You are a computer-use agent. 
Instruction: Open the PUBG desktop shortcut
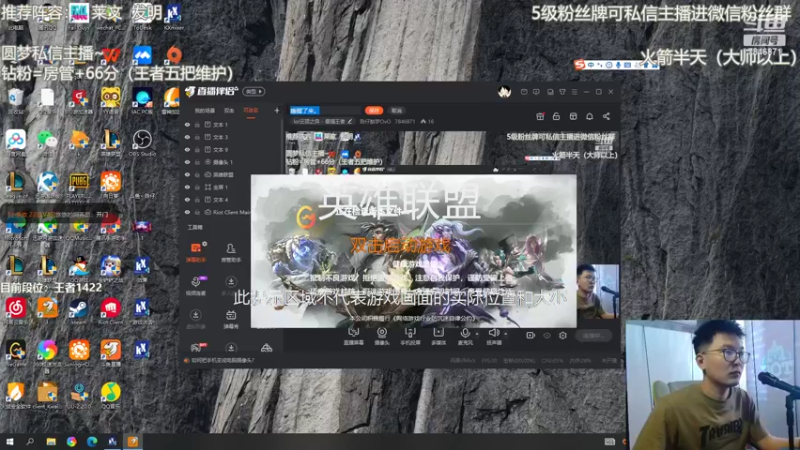tap(79, 186)
